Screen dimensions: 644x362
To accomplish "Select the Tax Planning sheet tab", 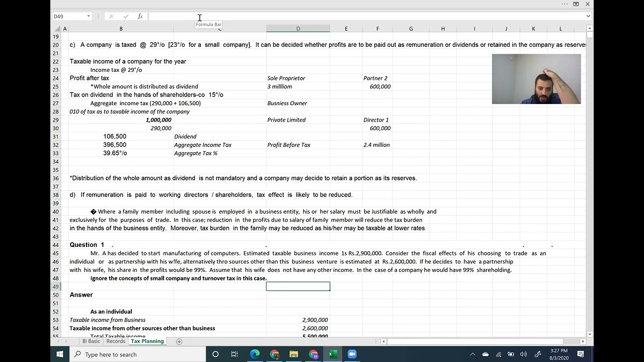I will 147,341.
